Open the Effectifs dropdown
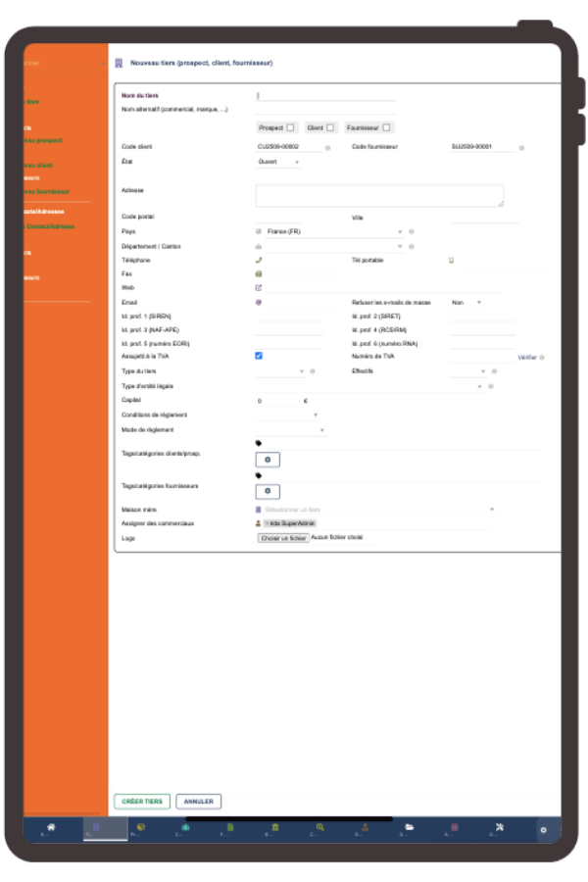The image size is (588, 882). tap(468, 371)
